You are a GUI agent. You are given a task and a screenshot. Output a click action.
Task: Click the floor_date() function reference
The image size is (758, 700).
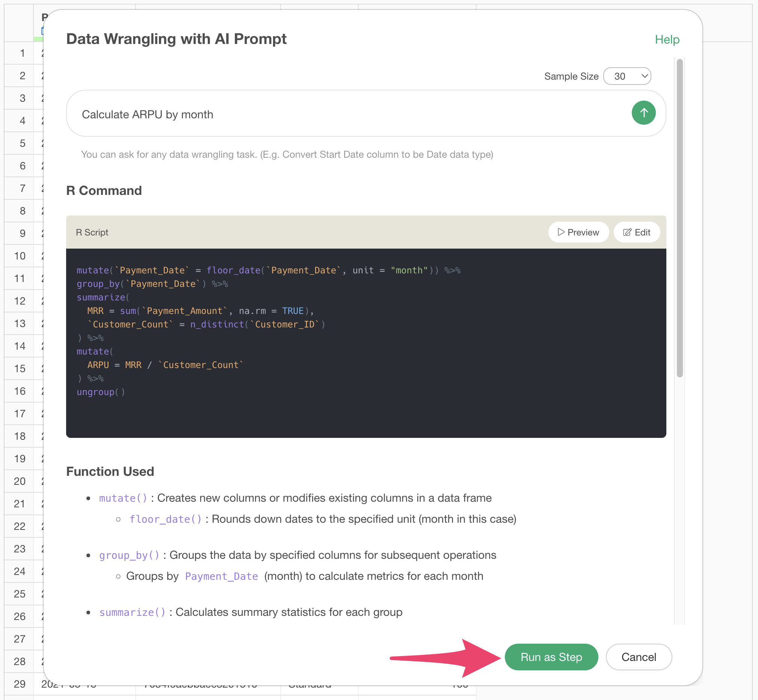point(166,519)
